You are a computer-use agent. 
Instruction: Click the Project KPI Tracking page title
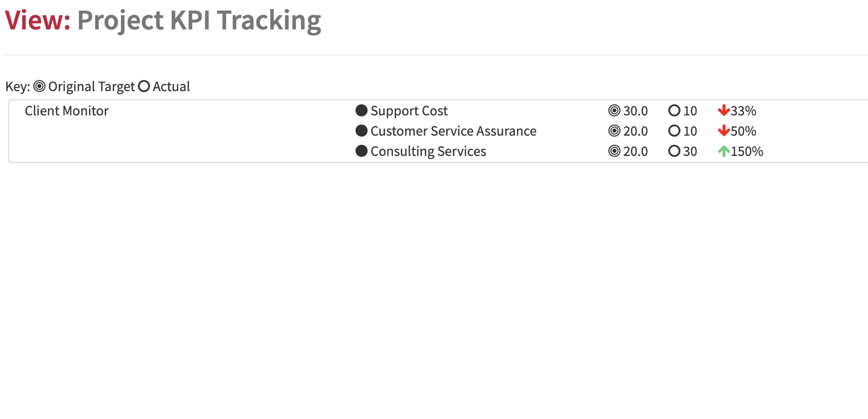199,20
